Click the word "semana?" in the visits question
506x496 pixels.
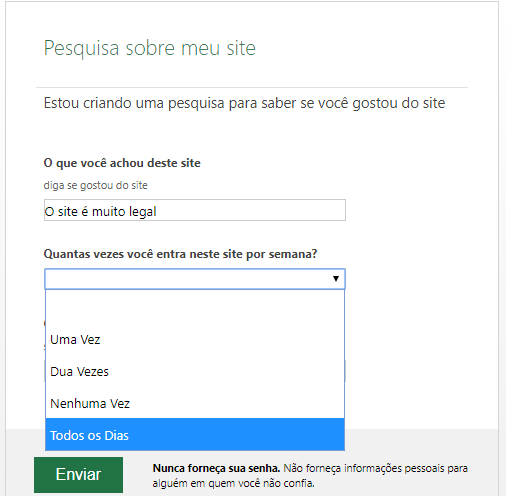pos(293,254)
